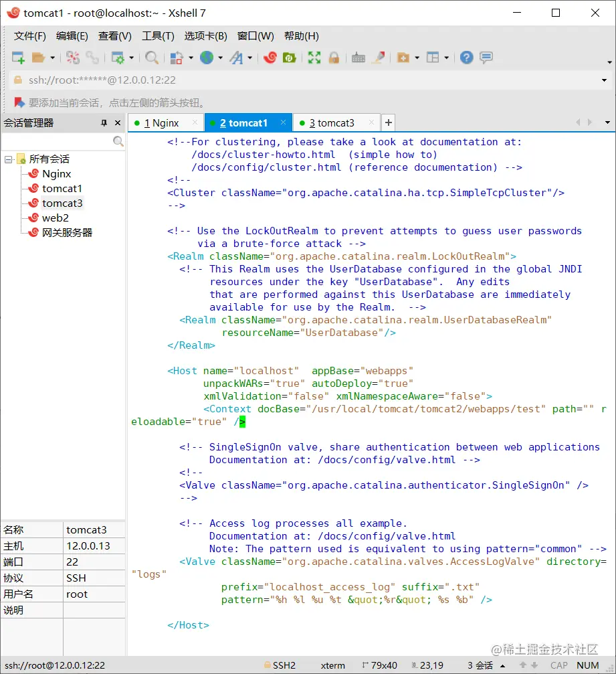Pin the 会话管理器 panel

click(104, 123)
